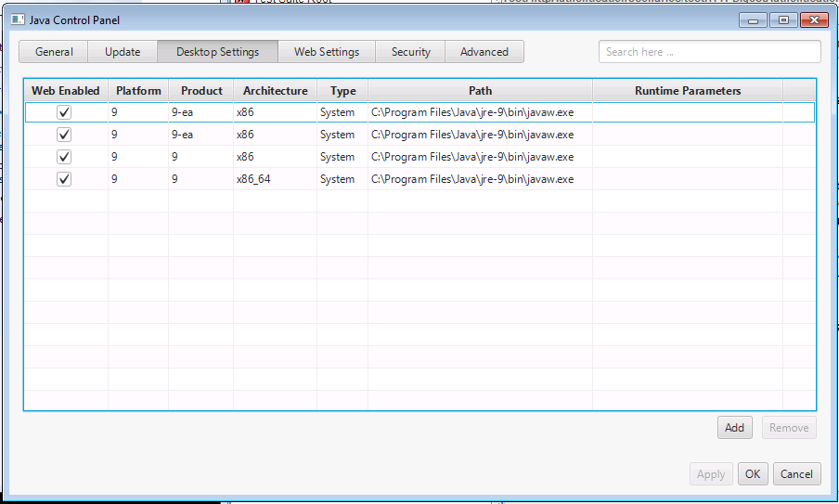839x504 pixels.
Task: Click the Architecture column header
Action: coord(275,91)
